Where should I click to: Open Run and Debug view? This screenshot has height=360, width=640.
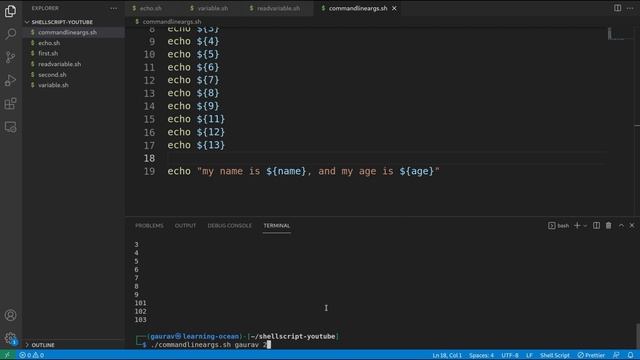pyautogui.click(x=11, y=80)
